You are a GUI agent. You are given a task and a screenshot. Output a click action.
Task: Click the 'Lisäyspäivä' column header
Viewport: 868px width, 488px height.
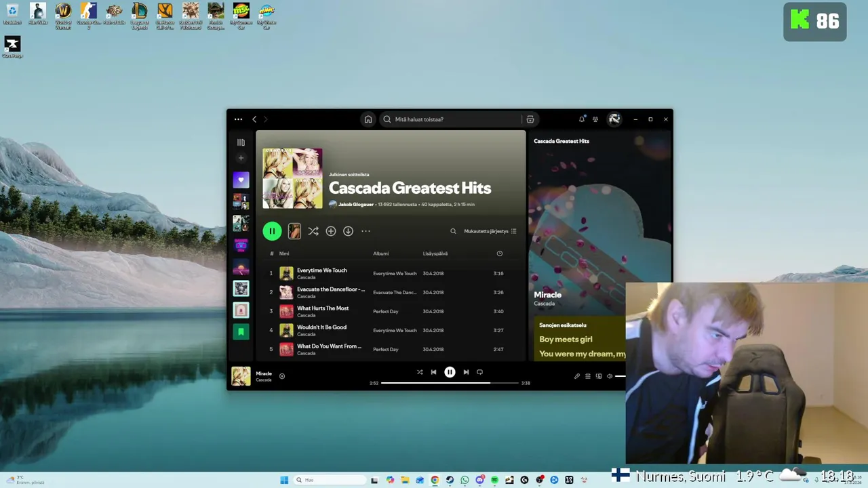[x=435, y=253]
